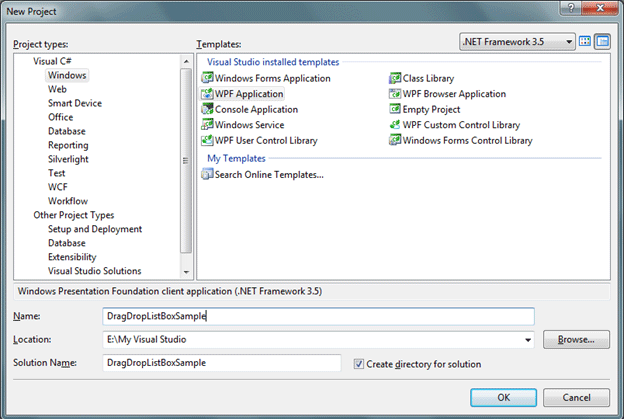This screenshot has height=419, width=624.
Task: Select Workflow project type
Action: [68, 201]
